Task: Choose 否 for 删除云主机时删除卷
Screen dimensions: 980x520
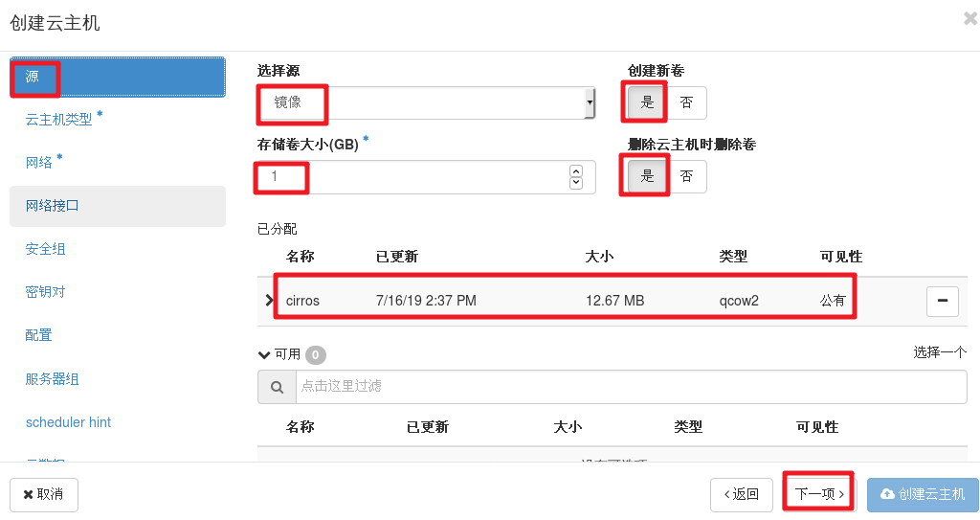Action: (x=686, y=176)
